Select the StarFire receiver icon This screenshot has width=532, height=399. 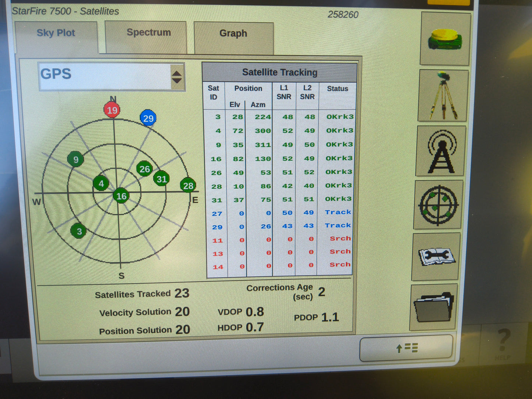[444, 39]
